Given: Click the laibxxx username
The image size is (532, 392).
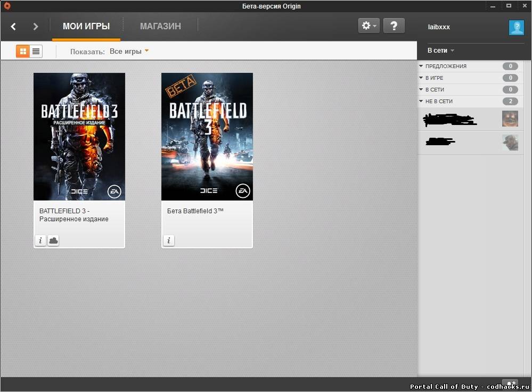Looking at the screenshot, I should [x=439, y=27].
